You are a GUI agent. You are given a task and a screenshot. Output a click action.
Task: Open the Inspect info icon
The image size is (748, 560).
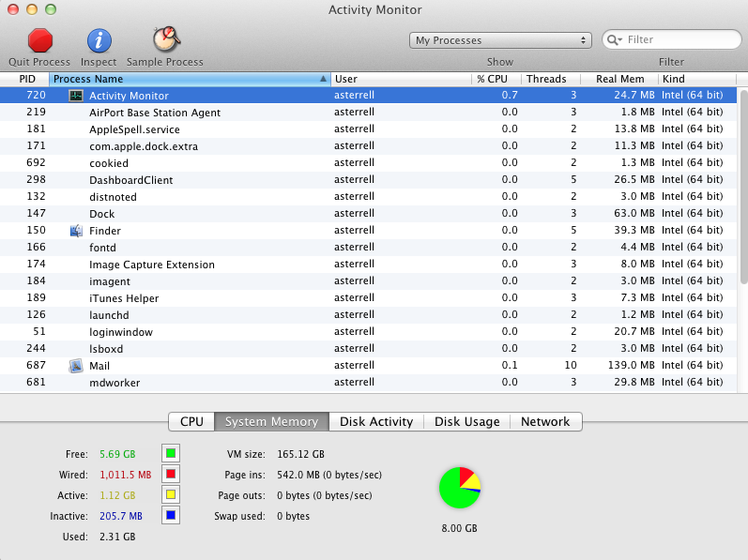[x=99, y=40]
